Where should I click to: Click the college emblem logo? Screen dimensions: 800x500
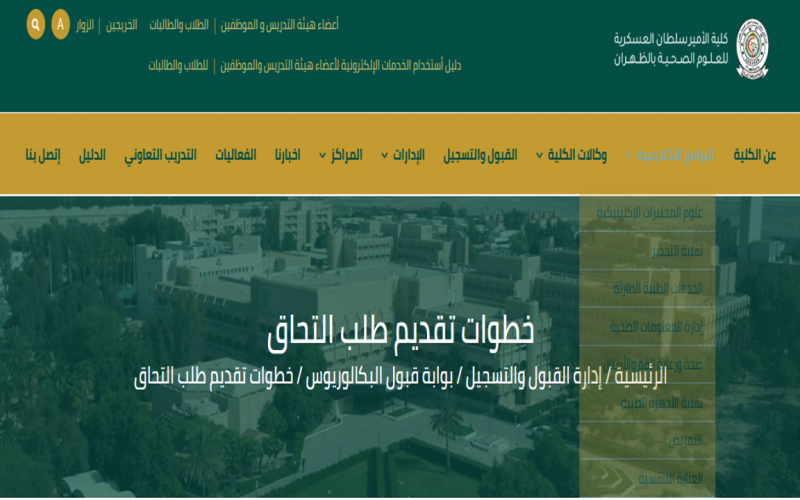click(753, 49)
